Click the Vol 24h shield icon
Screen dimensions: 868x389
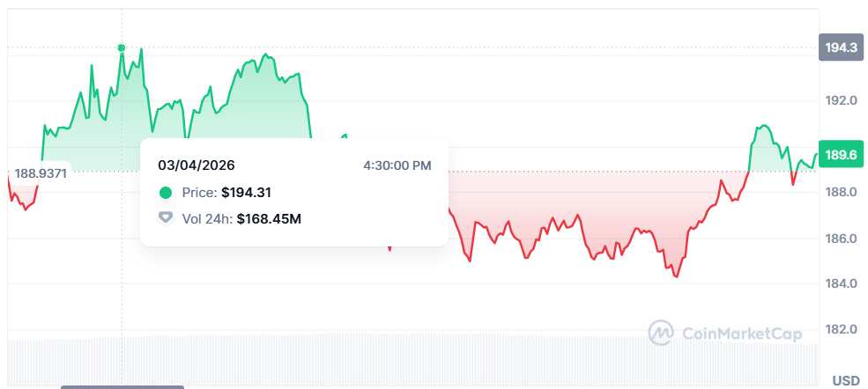pos(166,218)
